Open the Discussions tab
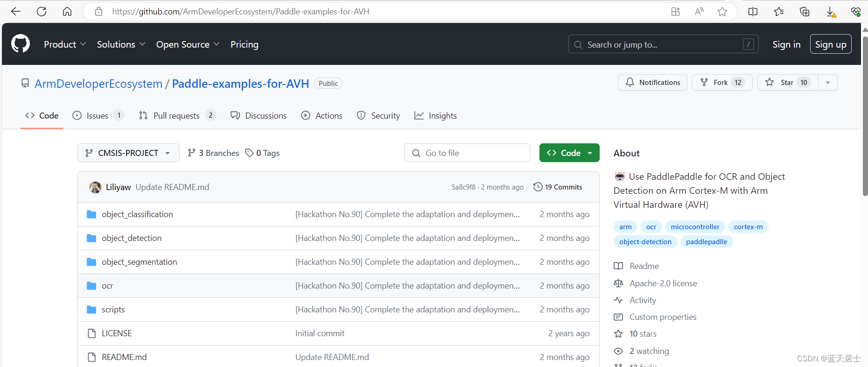Image resolution: width=868 pixels, height=367 pixels. point(259,115)
